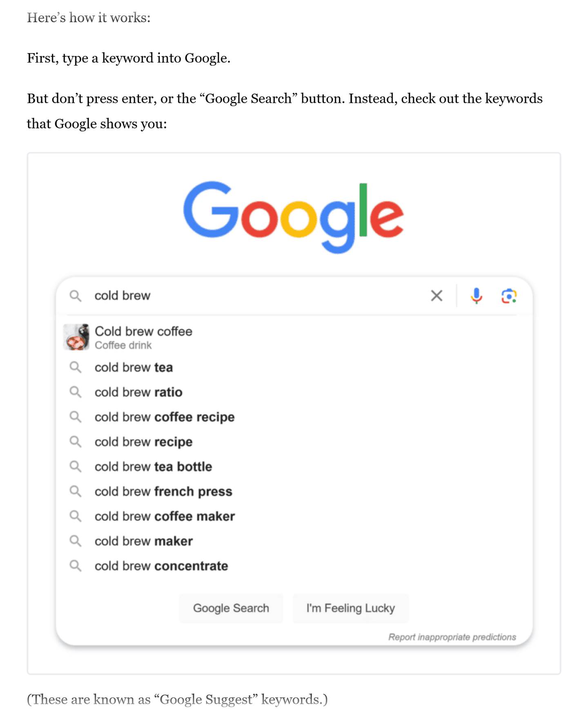Select the cold brew recipe suggestion
Screen dimensions: 588x717
pos(143,442)
